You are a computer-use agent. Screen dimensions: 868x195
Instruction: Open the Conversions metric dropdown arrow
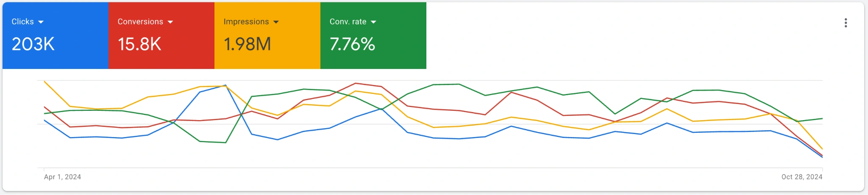click(170, 22)
